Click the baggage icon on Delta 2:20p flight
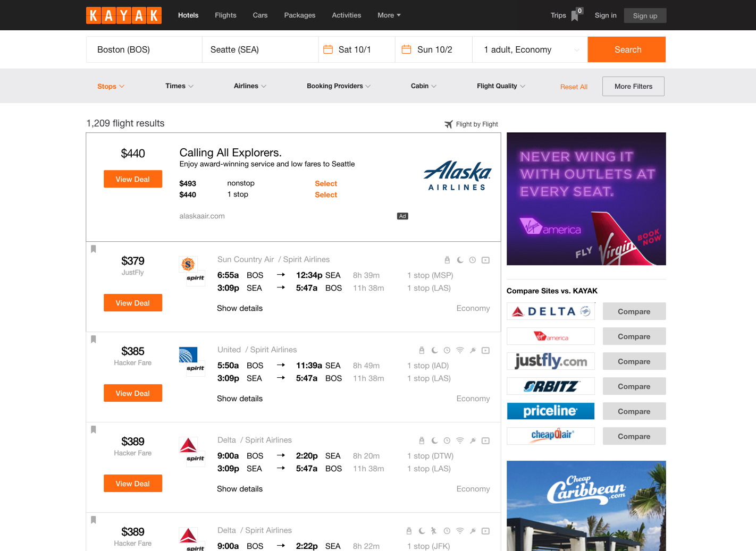Image resolution: width=756 pixels, height=551 pixels. pos(422,440)
